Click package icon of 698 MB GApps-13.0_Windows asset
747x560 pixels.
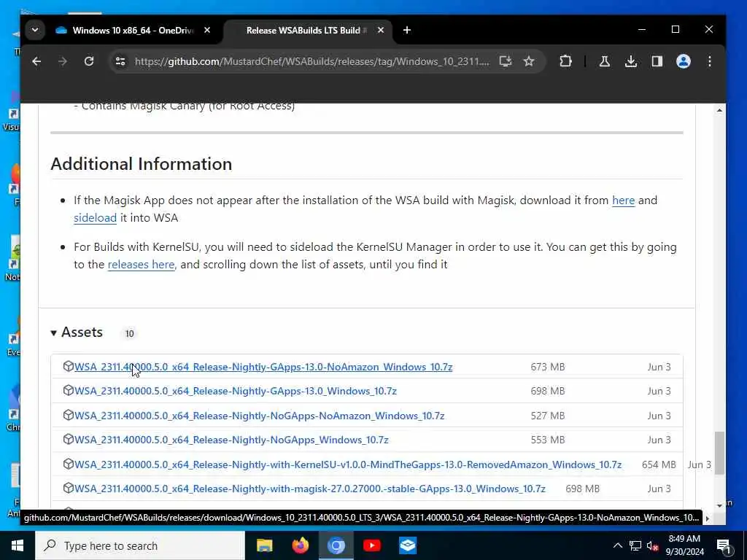[68, 391]
